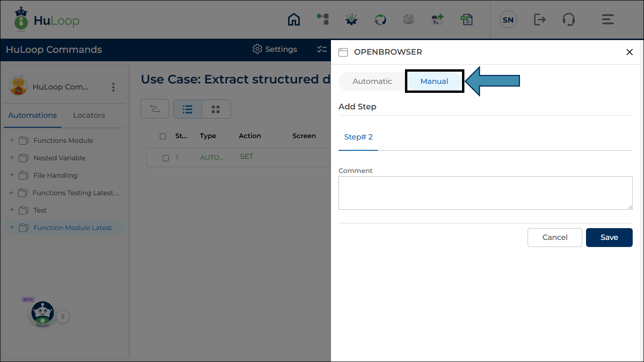This screenshot has width=644, height=362.
Task: Click the SET action in step 1
Action: coord(247,156)
